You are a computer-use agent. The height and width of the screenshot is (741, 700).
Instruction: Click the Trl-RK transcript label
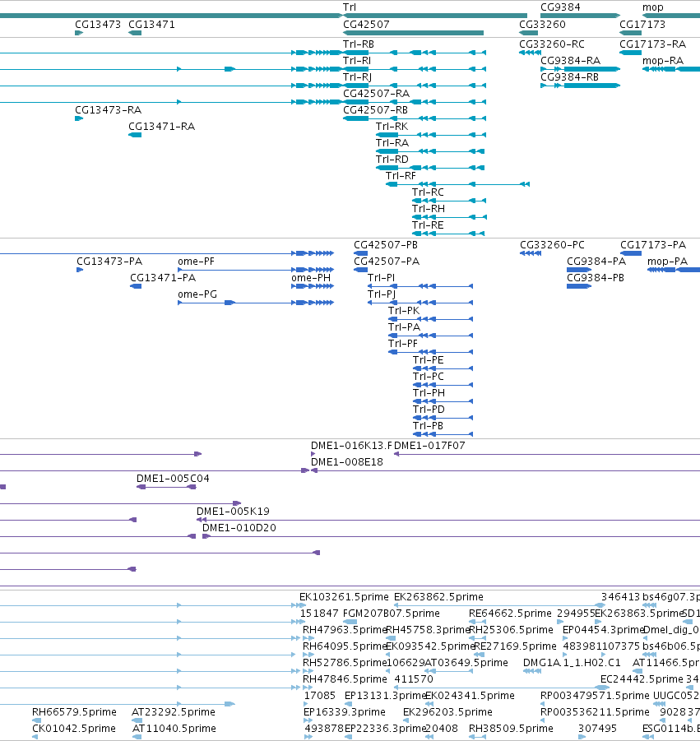click(x=392, y=126)
